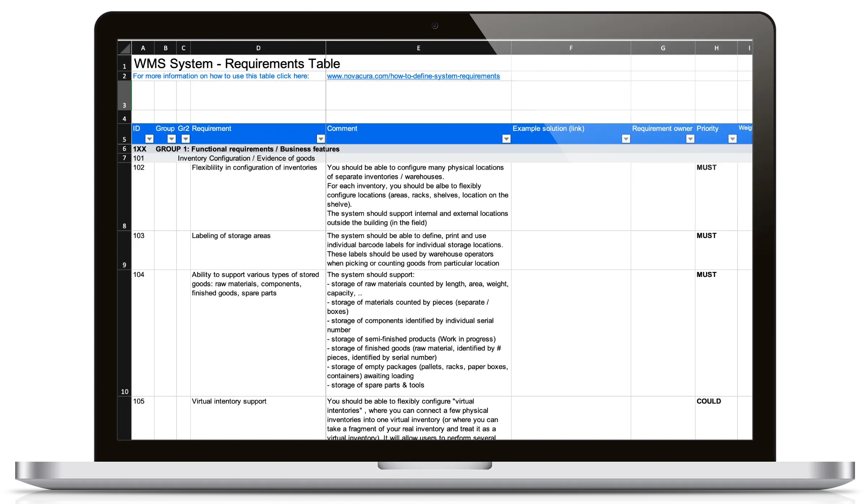Select column C header

184,48
